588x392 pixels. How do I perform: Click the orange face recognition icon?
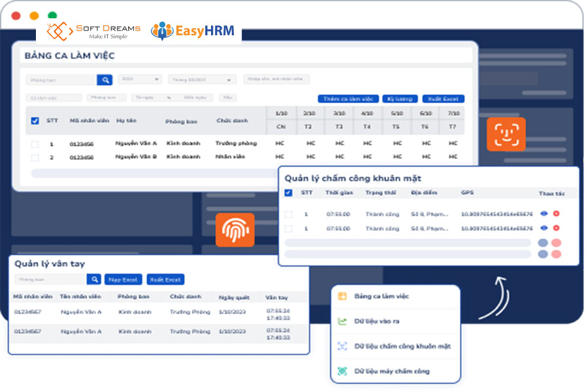point(506,134)
